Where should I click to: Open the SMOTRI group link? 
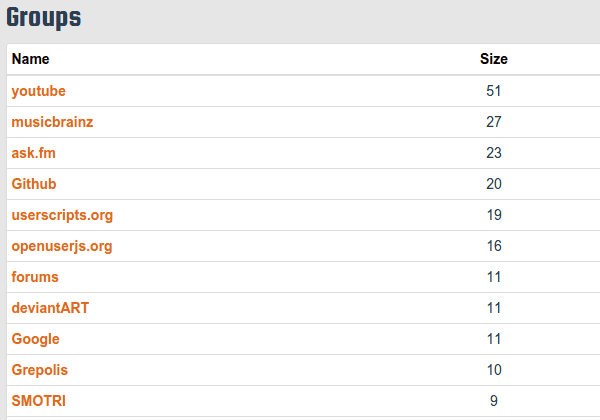(x=39, y=401)
